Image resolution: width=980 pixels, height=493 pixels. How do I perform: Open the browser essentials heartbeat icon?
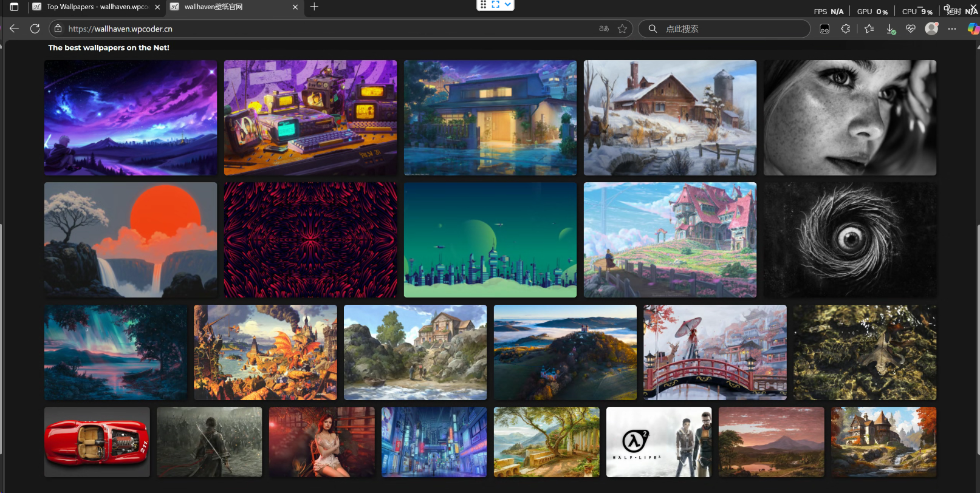pos(910,29)
